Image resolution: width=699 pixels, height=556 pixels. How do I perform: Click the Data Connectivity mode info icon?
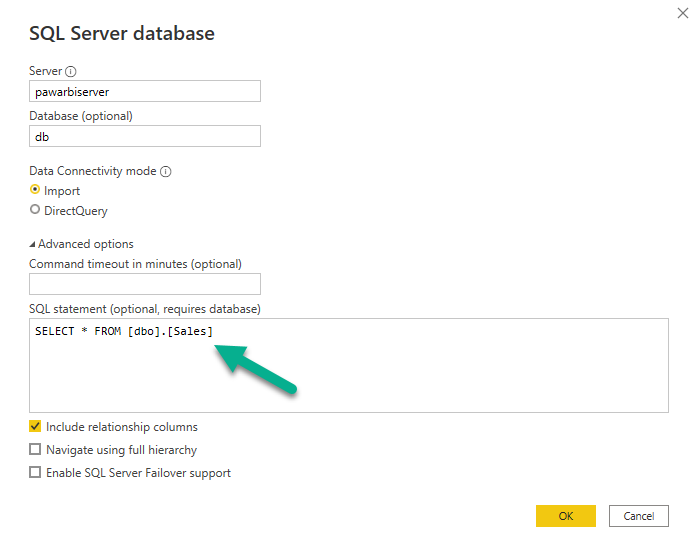click(x=166, y=171)
